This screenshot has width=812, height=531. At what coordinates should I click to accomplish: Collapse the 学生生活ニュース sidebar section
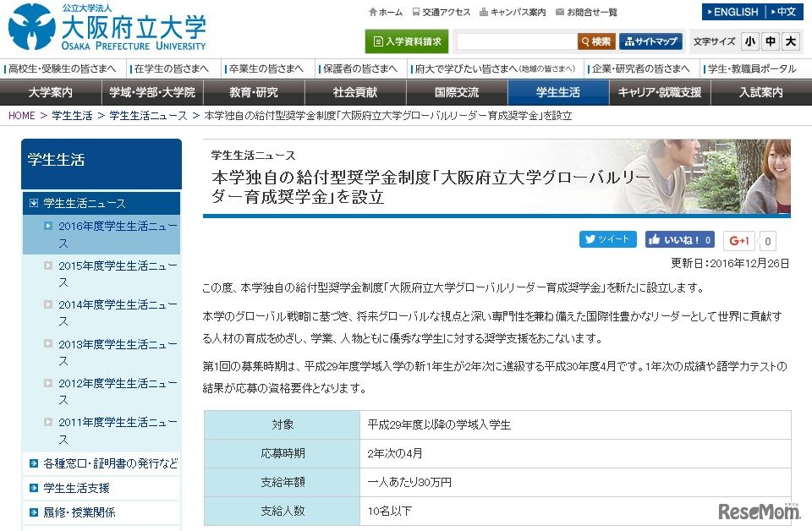(x=101, y=203)
